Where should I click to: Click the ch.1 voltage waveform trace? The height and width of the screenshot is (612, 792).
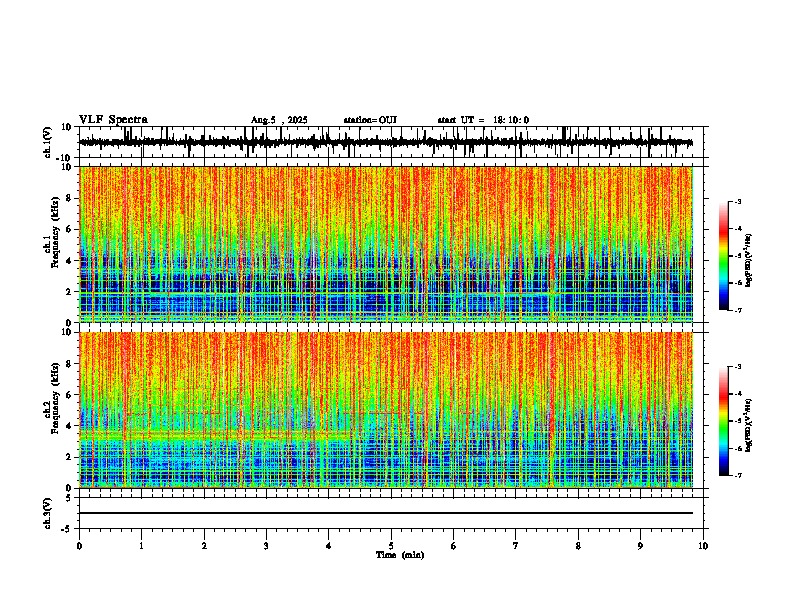(x=386, y=142)
